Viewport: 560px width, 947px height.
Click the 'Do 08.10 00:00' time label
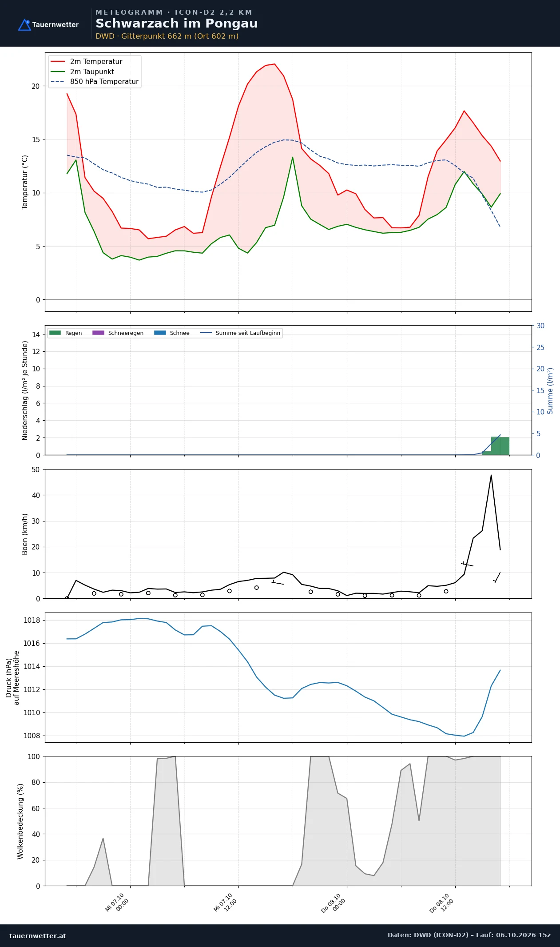(x=334, y=903)
